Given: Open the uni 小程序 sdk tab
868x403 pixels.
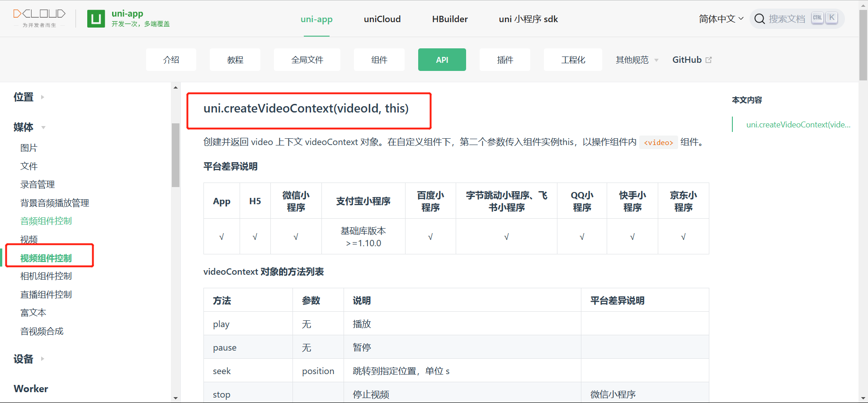Looking at the screenshot, I should tap(528, 19).
